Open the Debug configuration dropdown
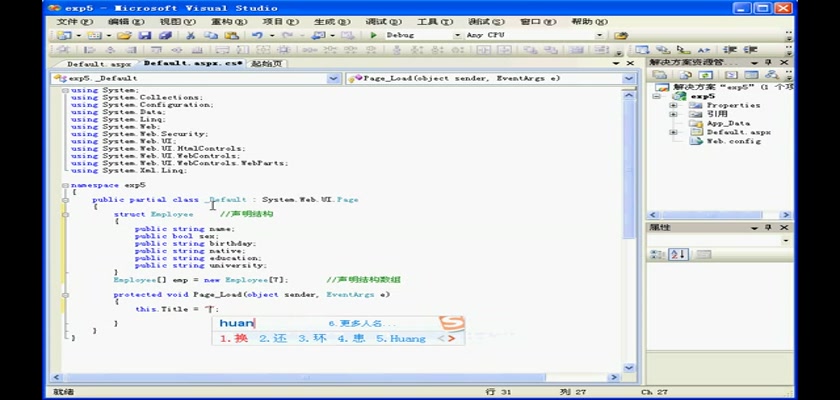 point(458,35)
